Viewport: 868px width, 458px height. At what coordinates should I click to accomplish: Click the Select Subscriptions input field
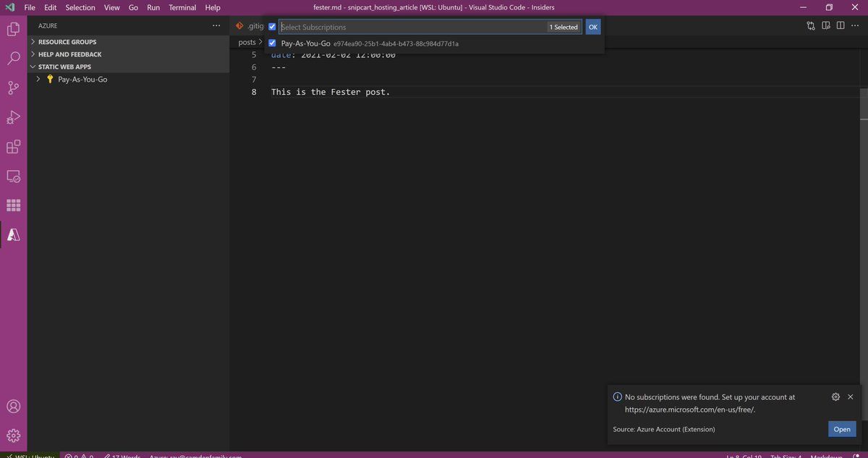412,27
